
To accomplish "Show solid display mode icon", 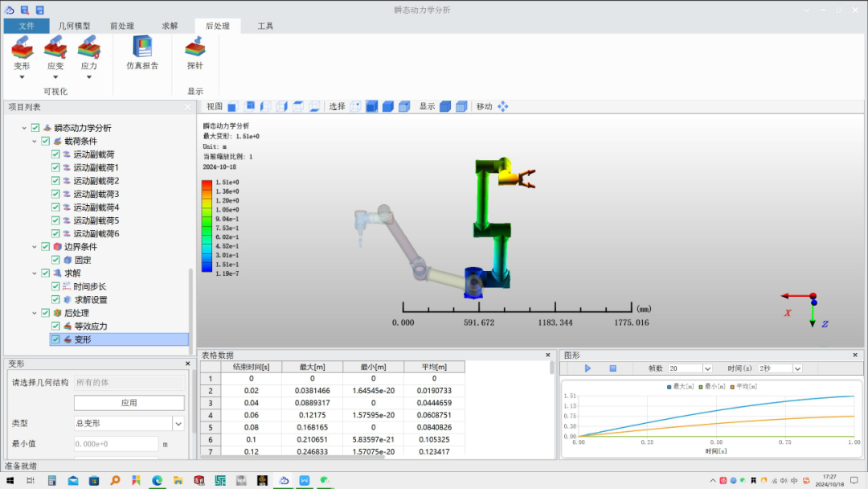I will 445,107.
